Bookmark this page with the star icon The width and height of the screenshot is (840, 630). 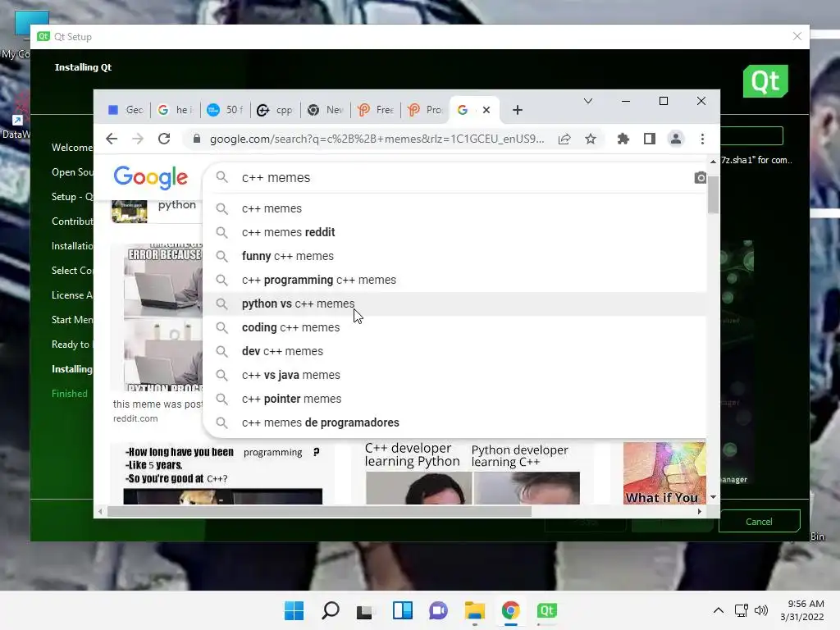click(591, 139)
